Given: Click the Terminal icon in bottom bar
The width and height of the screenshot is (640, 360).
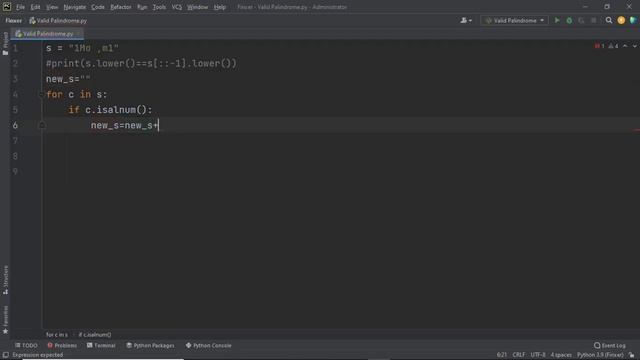Looking at the screenshot, I should 89,345.
